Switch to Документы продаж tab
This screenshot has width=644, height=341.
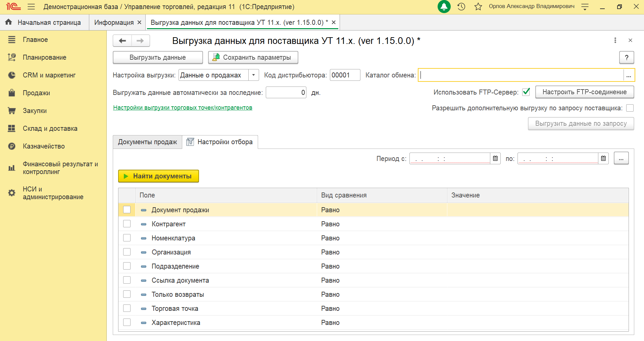(x=147, y=142)
